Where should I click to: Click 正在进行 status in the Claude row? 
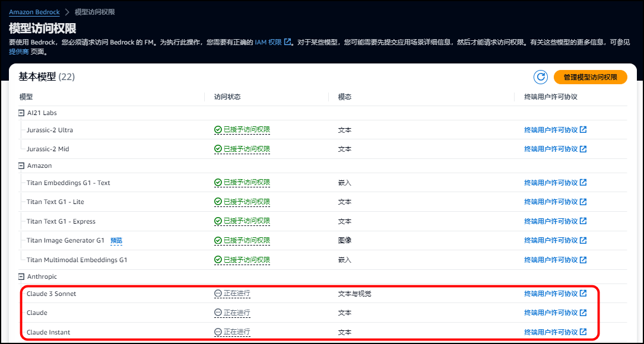click(232, 313)
